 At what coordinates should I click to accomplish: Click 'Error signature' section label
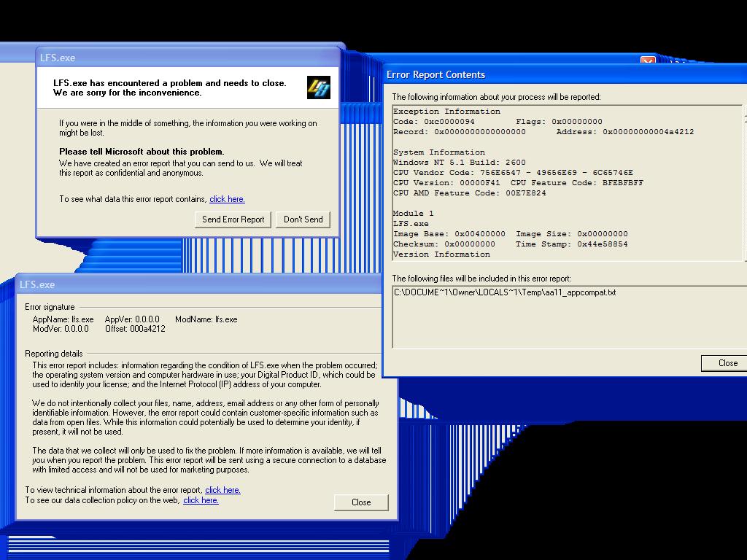pyautogui.click(x=50, y=307)
